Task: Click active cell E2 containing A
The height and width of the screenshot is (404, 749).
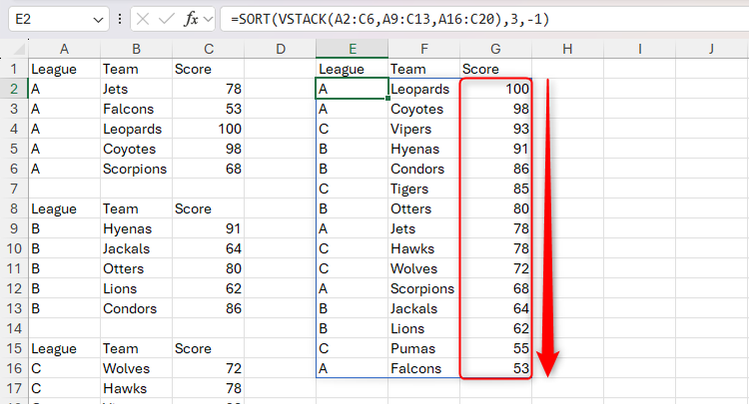Action: click(x=352, y=89)
